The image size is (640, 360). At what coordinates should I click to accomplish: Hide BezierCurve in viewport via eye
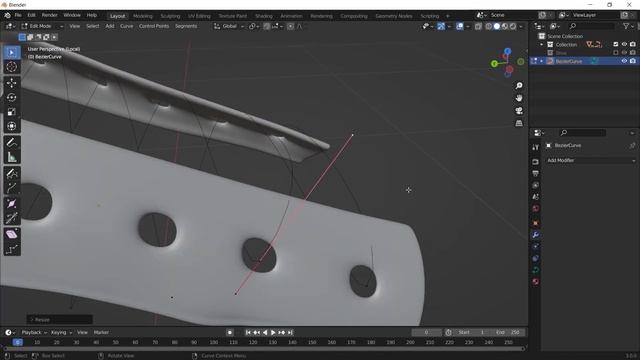pyautogui.click(x=624, y=61)
